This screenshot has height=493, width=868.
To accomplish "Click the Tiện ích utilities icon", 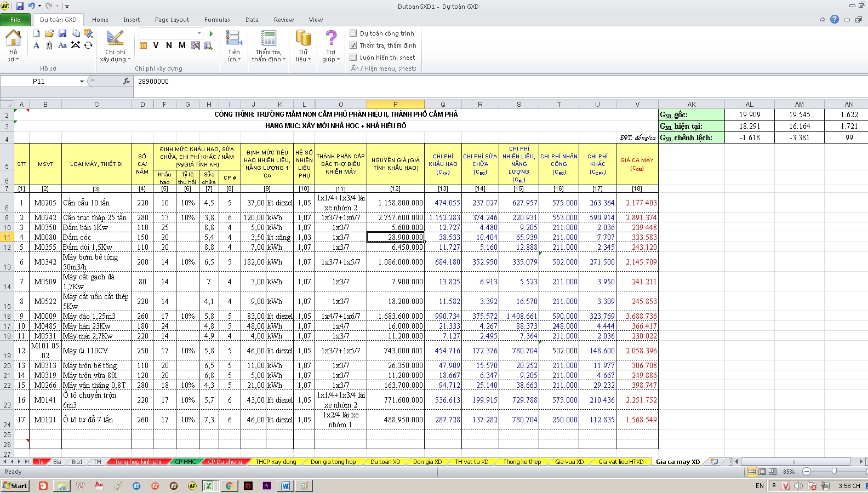I will pyautogui.click(x=234, y=46).
